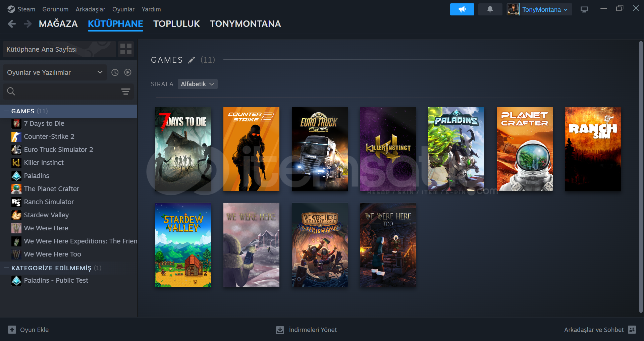Rename GAMES collection with pencil icon

click(x=192, y=60)
